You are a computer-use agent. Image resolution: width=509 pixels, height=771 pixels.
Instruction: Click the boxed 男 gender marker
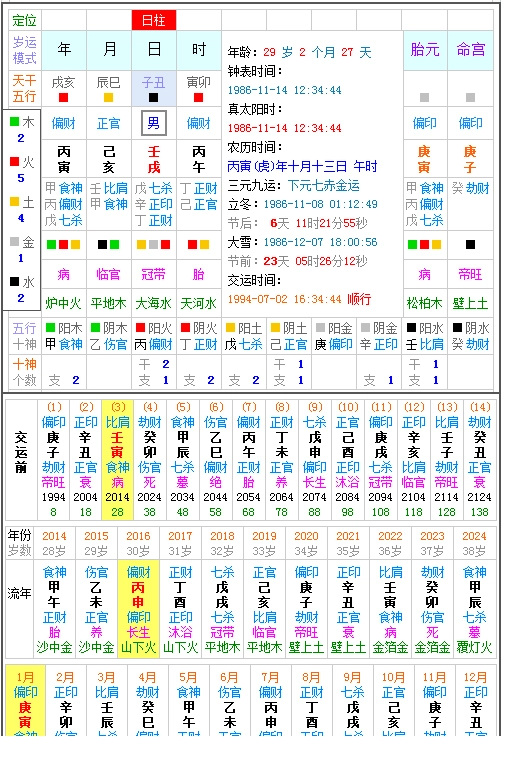[x=153, y=122]
